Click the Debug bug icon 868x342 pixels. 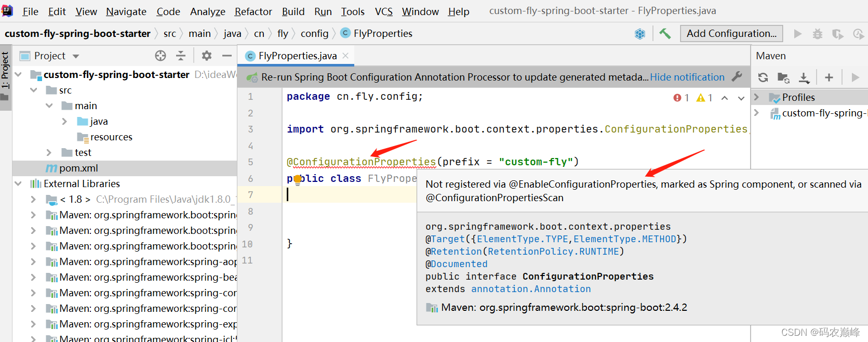pos(818,34)
